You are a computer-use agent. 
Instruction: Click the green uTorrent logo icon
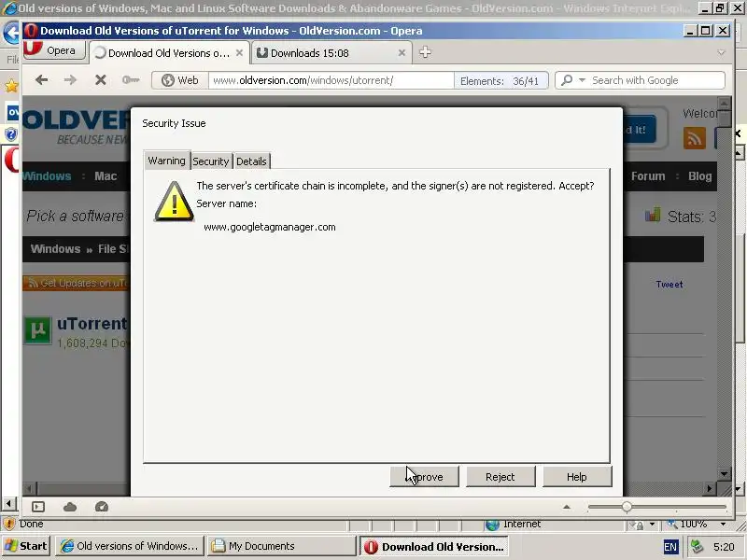click(x=37, y=330)
